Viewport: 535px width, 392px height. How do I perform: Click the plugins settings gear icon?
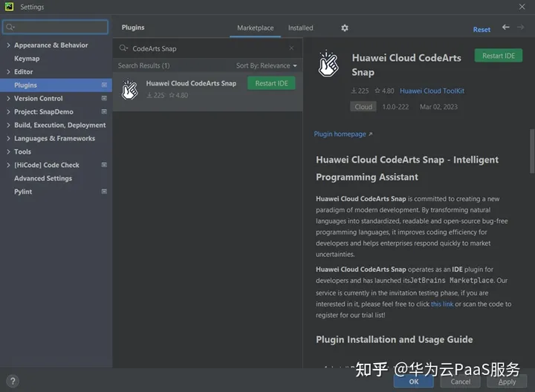[x=345, y=28]
